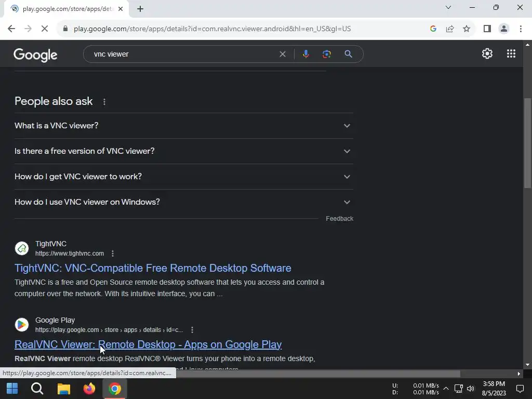This screenshot has width=532, height=399.
Task: Select the play.google.com browser tab
Action: pos(66,9)
